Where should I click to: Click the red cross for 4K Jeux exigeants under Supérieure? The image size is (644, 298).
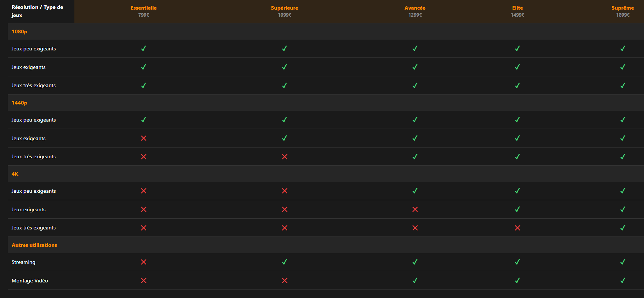[285, 209]
